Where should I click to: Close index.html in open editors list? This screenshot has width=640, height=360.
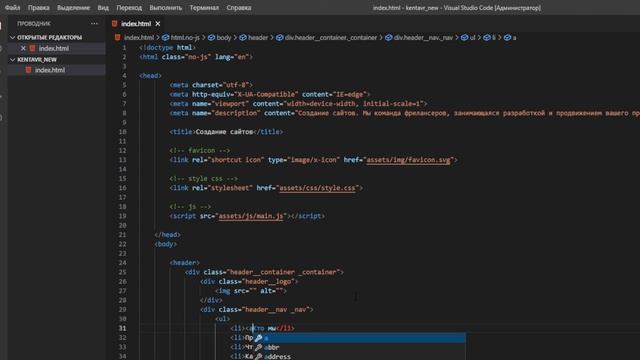pos(23,48)
